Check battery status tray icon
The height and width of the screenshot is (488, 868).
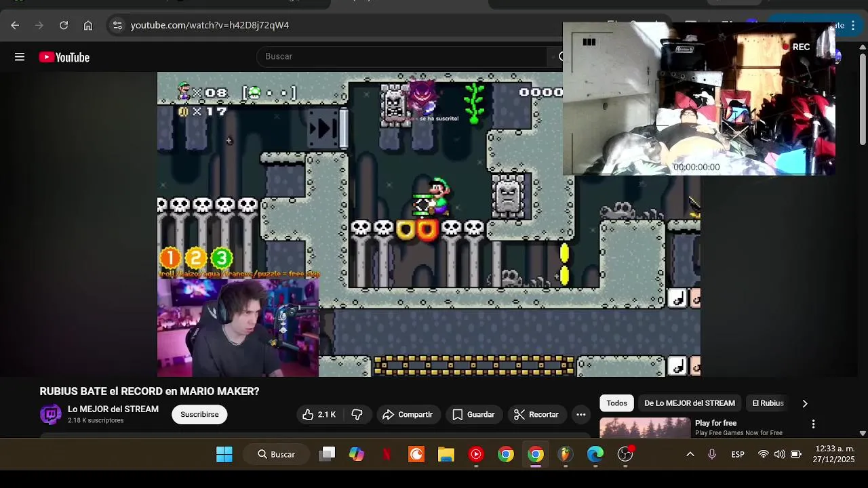(x=796, y=454)
